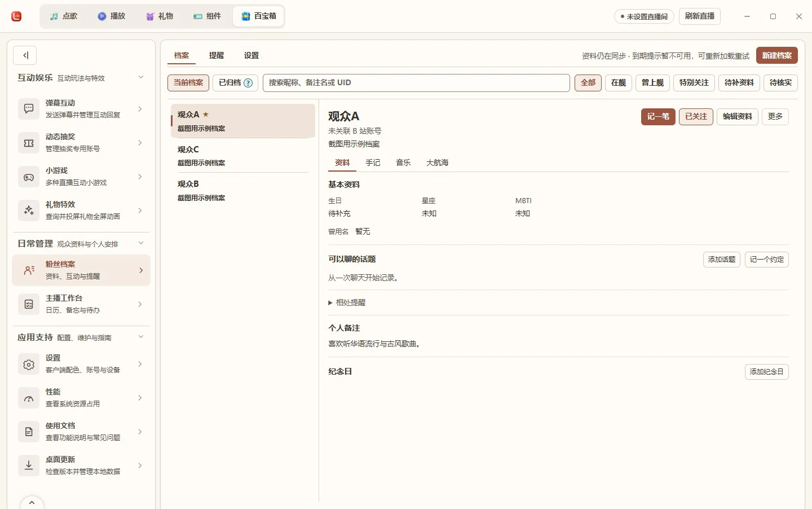Select the 在舰 filter chip
This screenshot has height=509, width=812.
coord(619,82)
